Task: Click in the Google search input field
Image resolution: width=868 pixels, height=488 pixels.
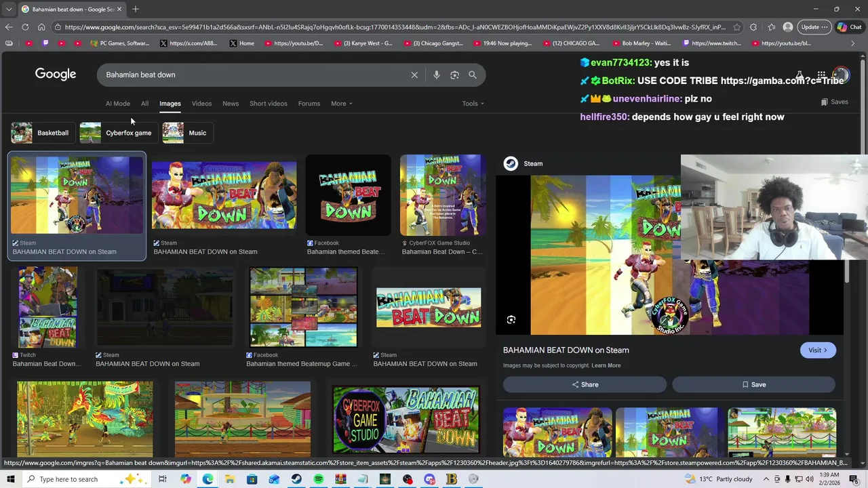Action: (254, 75)
